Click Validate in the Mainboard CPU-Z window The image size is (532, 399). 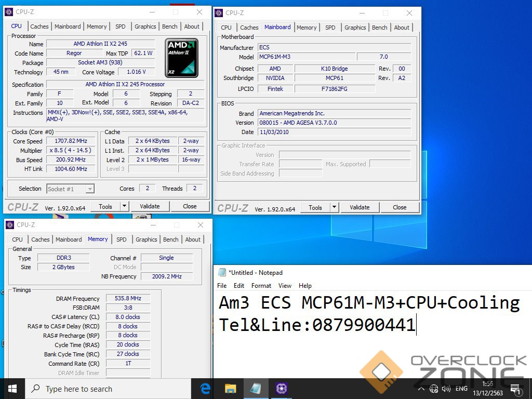pyautogui.click(x=360, y=207)
